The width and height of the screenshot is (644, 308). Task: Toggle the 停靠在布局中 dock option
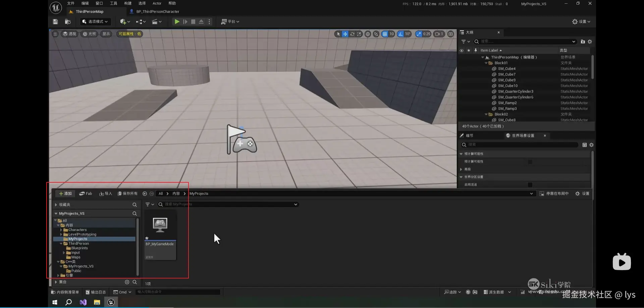pos(554,194)
